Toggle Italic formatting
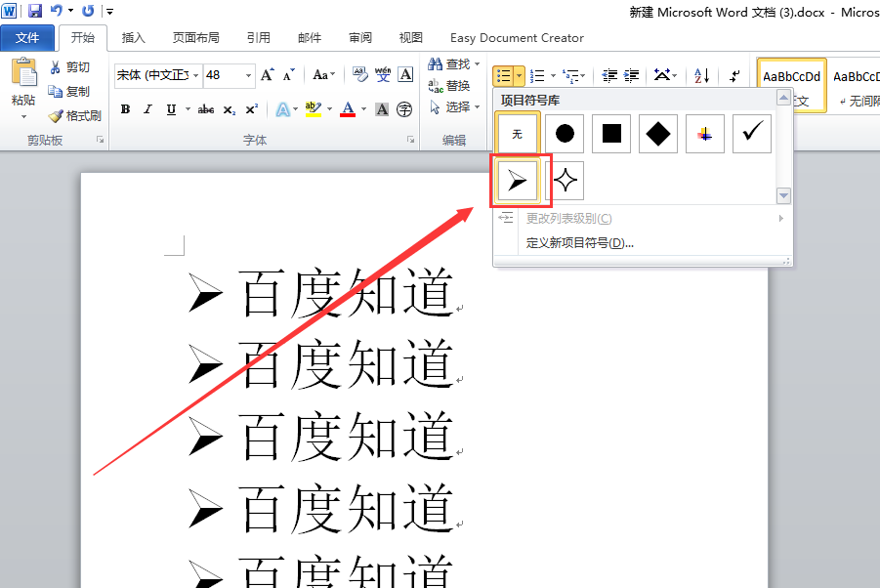Viewport: 880px width, 588px height. point(147,109)
